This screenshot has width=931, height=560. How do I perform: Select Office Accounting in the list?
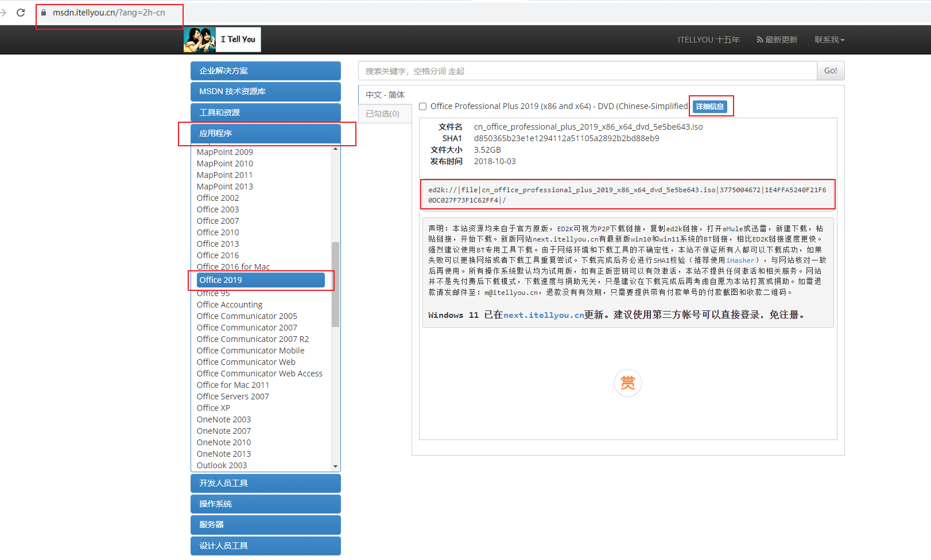pos(230,305)
